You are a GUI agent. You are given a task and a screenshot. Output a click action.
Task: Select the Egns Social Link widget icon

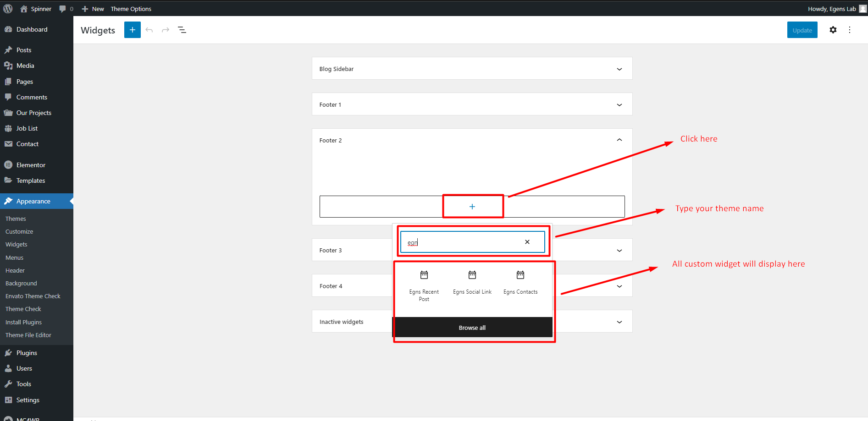pos(472,275)
